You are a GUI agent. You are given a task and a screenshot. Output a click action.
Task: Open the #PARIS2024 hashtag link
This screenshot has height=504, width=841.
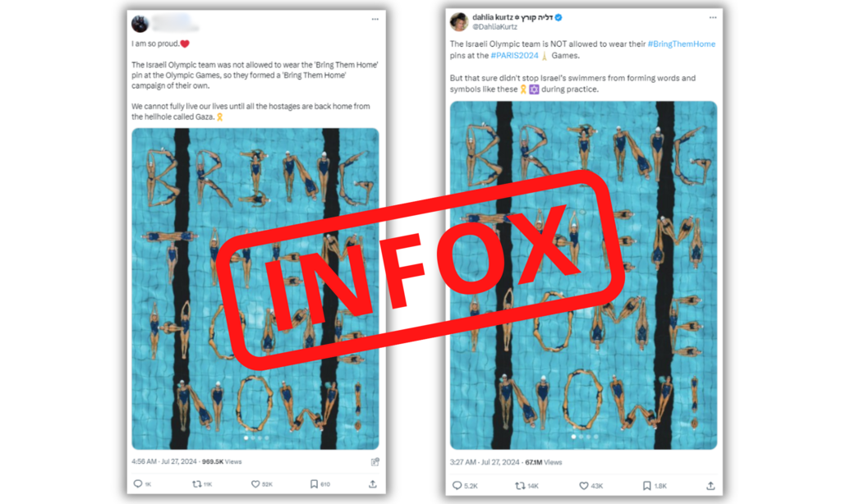514,55
